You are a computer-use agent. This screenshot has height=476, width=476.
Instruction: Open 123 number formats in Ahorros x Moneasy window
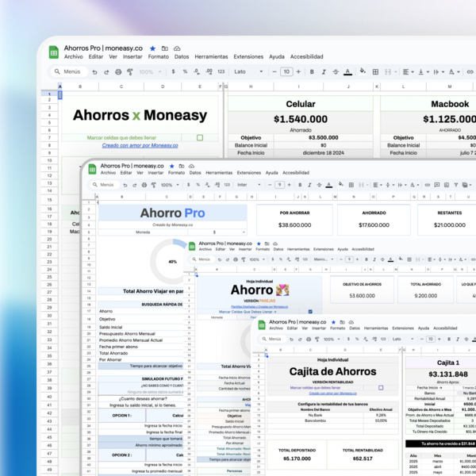point(221,71)
